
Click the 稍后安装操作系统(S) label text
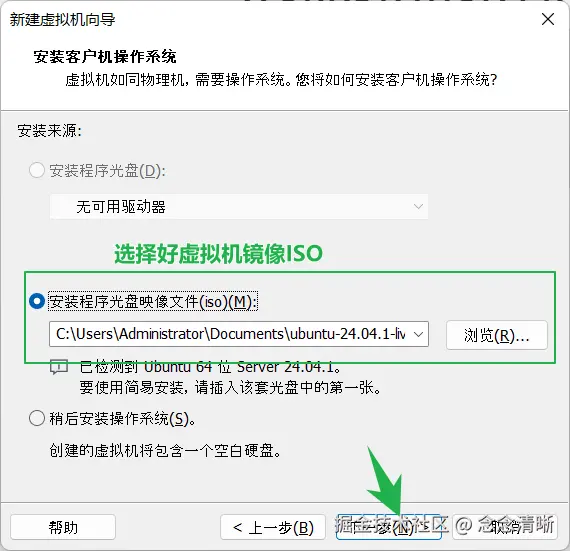pyautogui.click(x=123, y=419)
